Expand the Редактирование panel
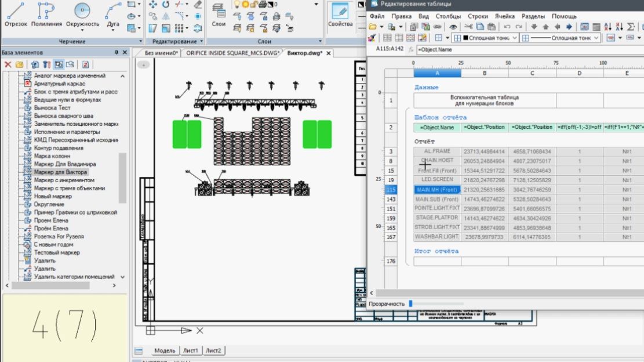644x362 pixels. point(201,42)
